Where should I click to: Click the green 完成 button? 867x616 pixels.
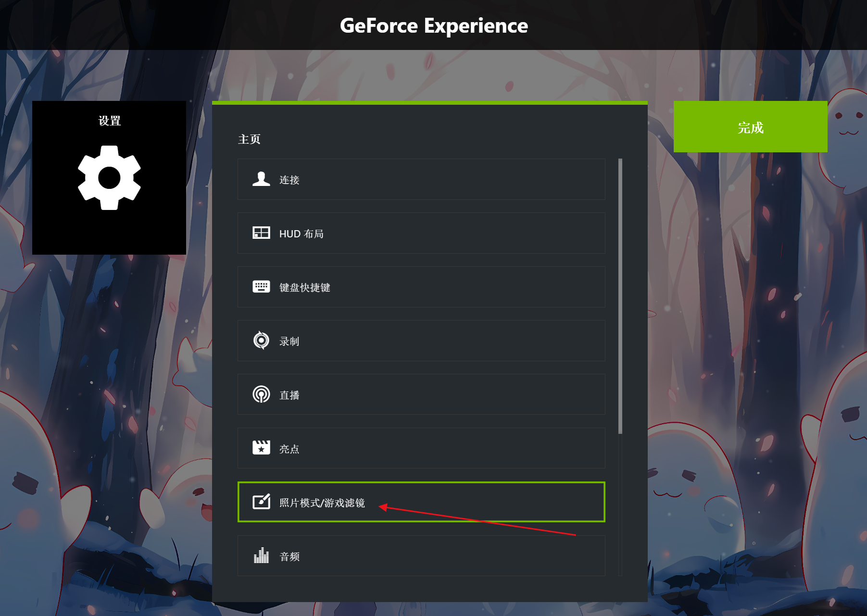tap(750, 127)
